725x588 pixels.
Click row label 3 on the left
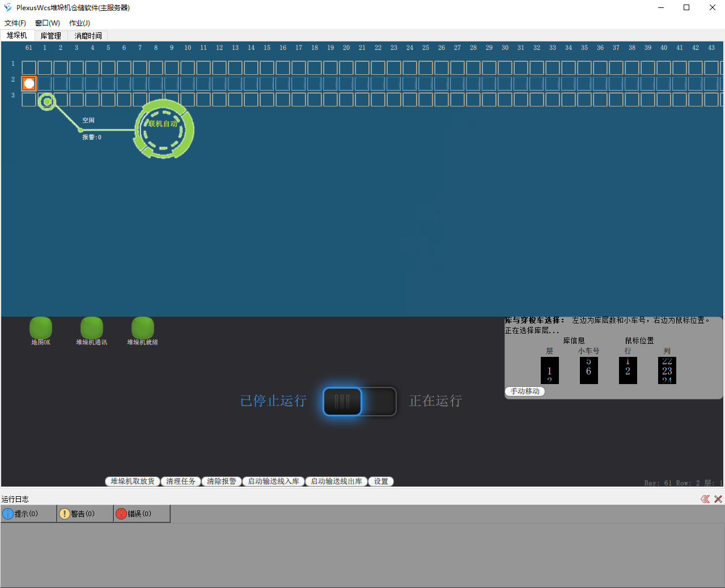[x=13, y=95]
